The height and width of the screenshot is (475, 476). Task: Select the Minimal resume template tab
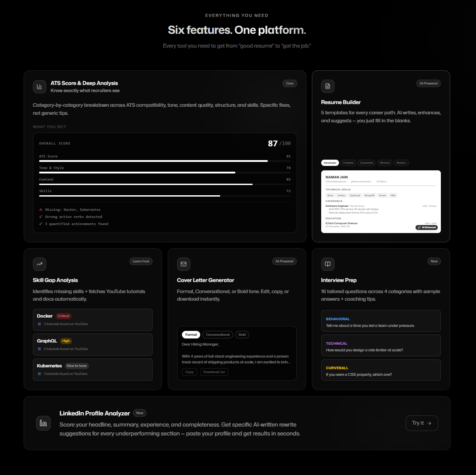coord(385,163)
